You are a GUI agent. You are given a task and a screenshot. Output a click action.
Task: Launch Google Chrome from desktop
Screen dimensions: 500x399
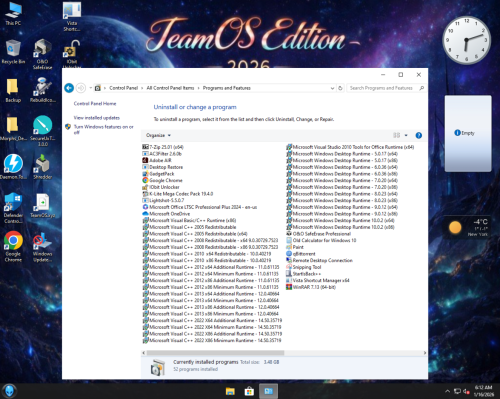point(13,246)
